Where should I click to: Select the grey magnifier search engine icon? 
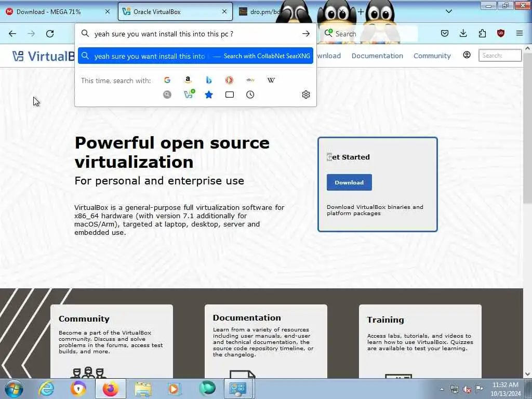point(167,95)
